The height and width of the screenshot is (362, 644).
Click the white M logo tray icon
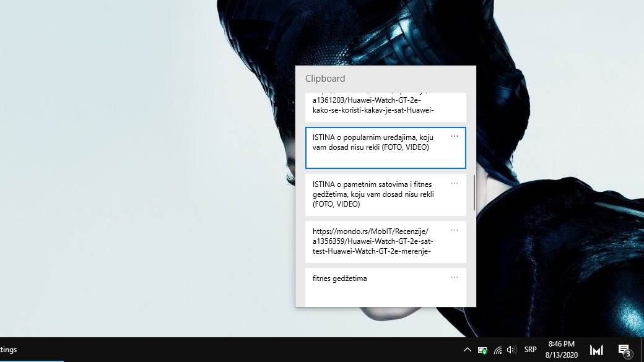(596, 350)
